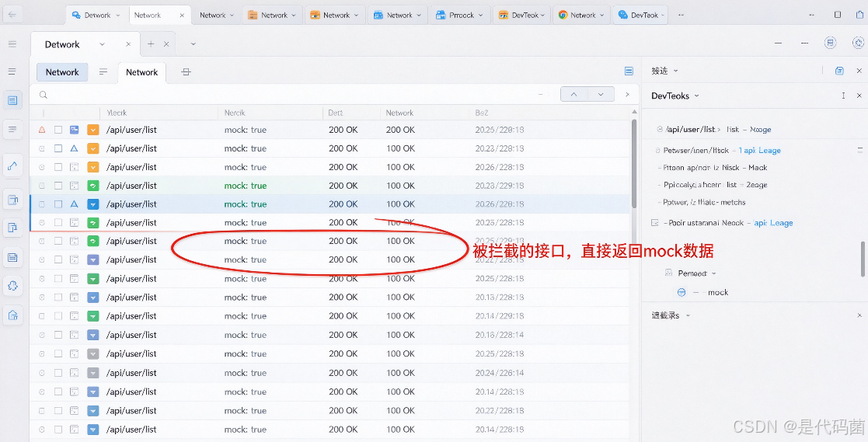The width and height of the screenshot is (868, 442).
Task: Tick the checkbox of row timestamped 20.23/229:18
Action: (58, 186)
